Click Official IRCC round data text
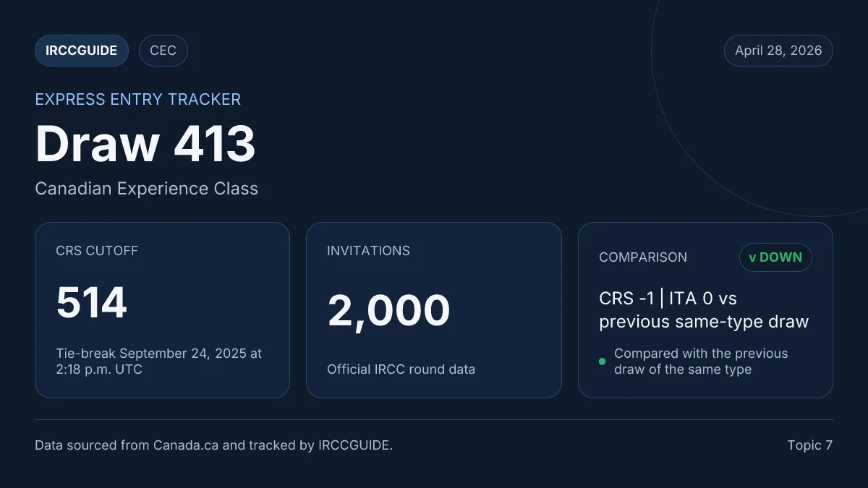 (401, 369)
